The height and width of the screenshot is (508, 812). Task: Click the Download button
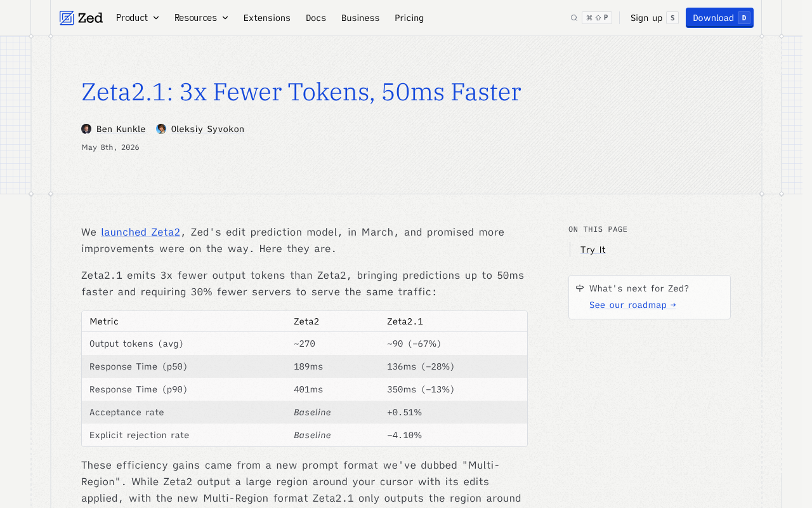point(719,18)
